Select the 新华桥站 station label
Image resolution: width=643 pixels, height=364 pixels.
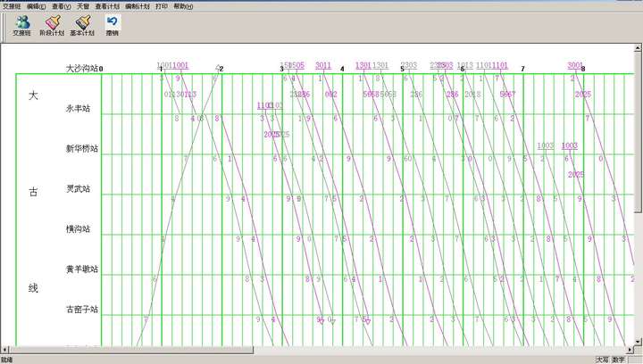(x=82, y=149)
